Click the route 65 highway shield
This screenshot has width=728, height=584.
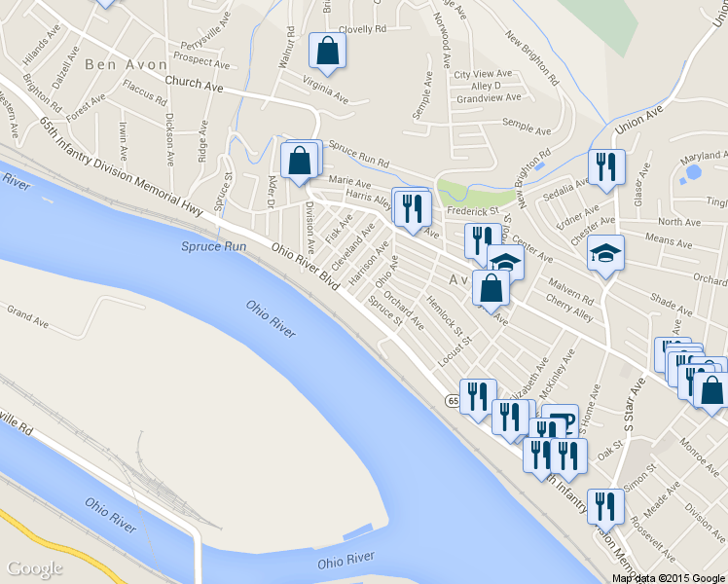click(x=454, y=401)
